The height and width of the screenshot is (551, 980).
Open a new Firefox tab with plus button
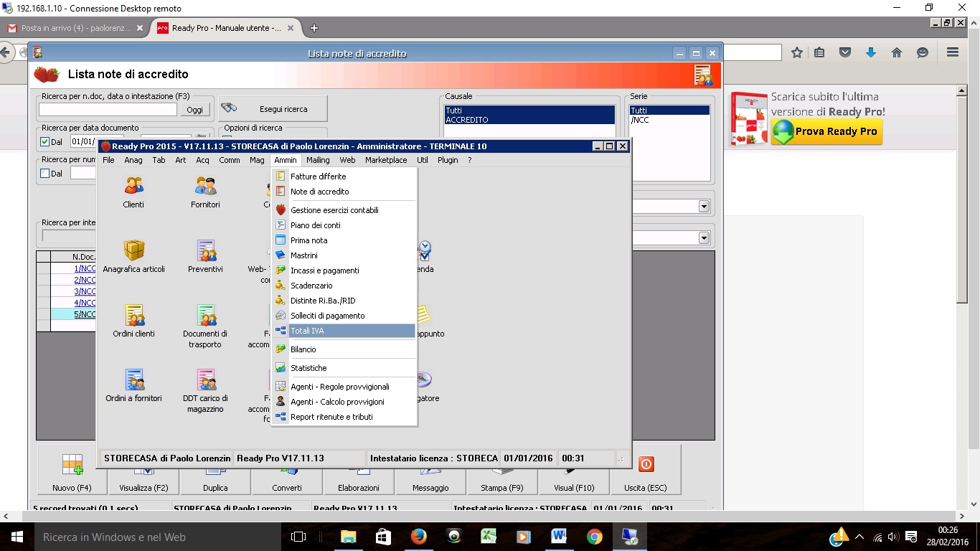click(x=314, y=28)
